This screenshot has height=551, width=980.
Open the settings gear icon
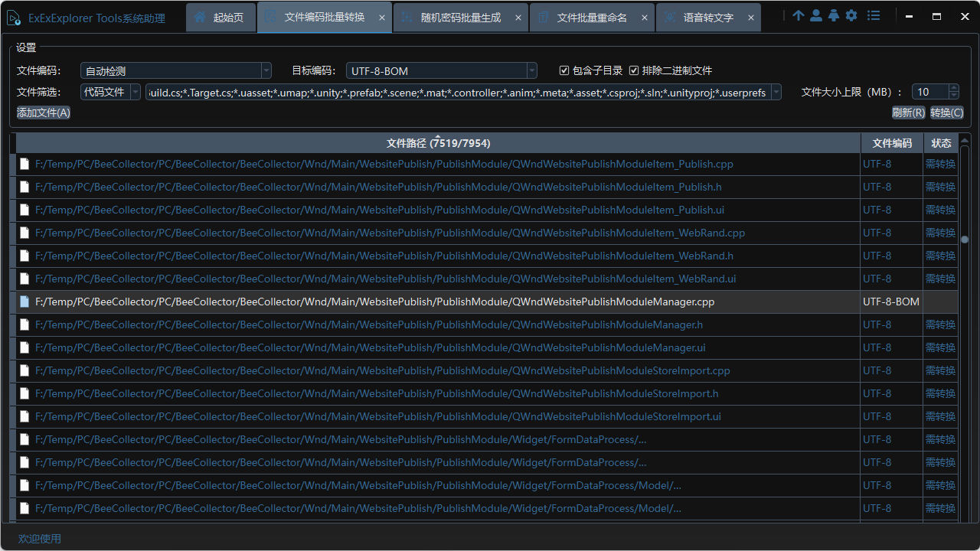(851, 15)
